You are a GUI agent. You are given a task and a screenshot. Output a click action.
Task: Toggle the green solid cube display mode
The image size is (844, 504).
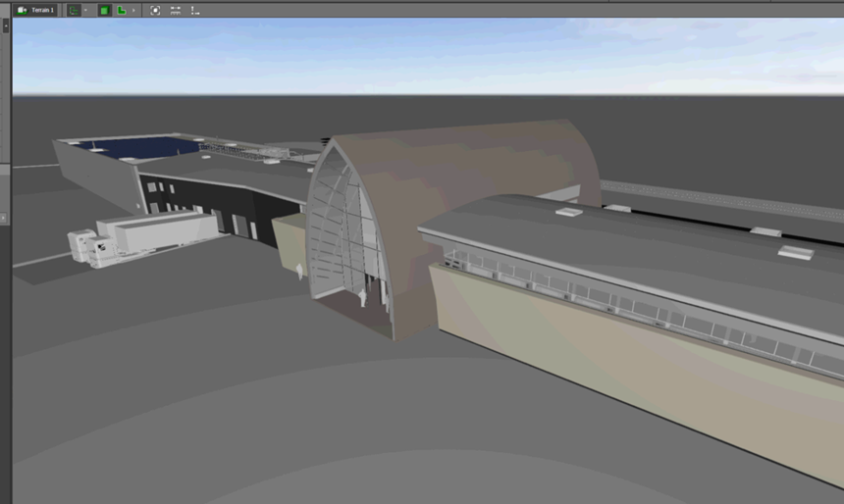point(104,10)
